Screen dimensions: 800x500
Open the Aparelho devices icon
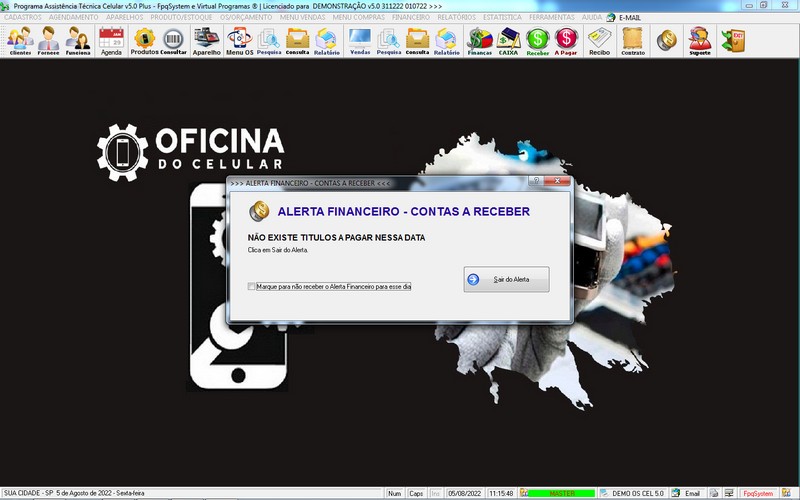pyautogui.click(x=207, y=41)
